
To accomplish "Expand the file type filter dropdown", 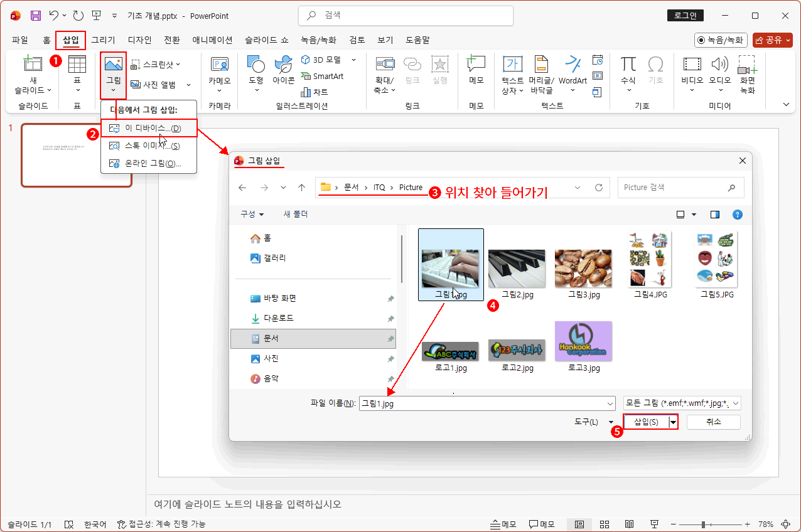I will point(682,404).
